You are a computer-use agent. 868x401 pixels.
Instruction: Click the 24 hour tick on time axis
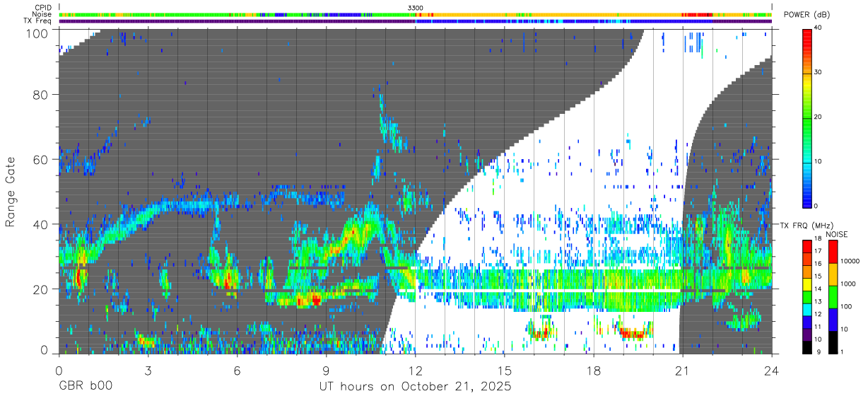coord(772,371)
